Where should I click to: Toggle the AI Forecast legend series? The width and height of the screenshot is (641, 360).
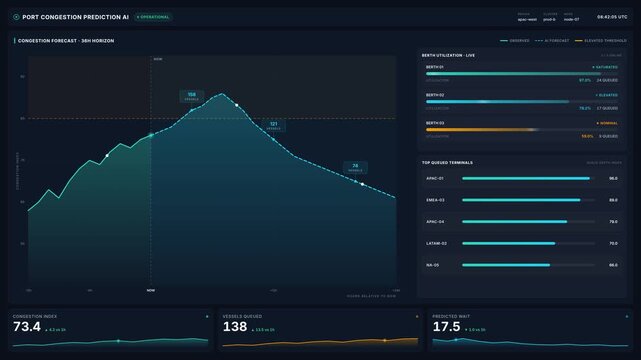[551, 41]
